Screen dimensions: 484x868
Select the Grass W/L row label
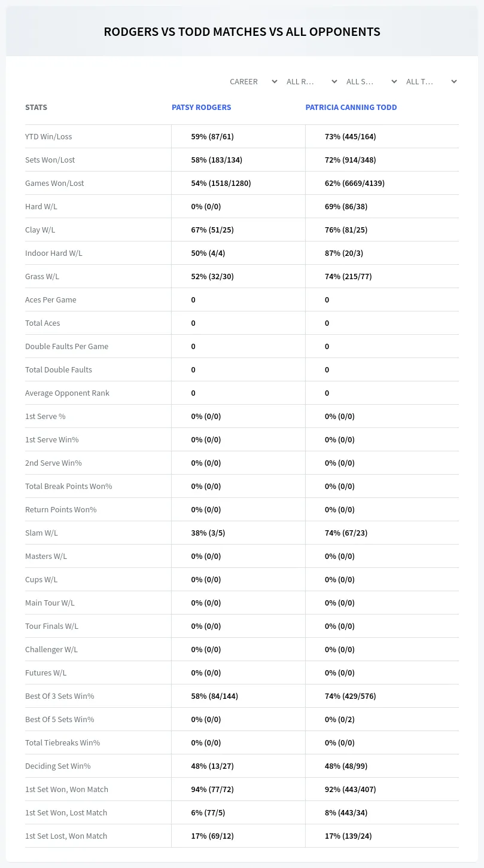click(42, 276)
